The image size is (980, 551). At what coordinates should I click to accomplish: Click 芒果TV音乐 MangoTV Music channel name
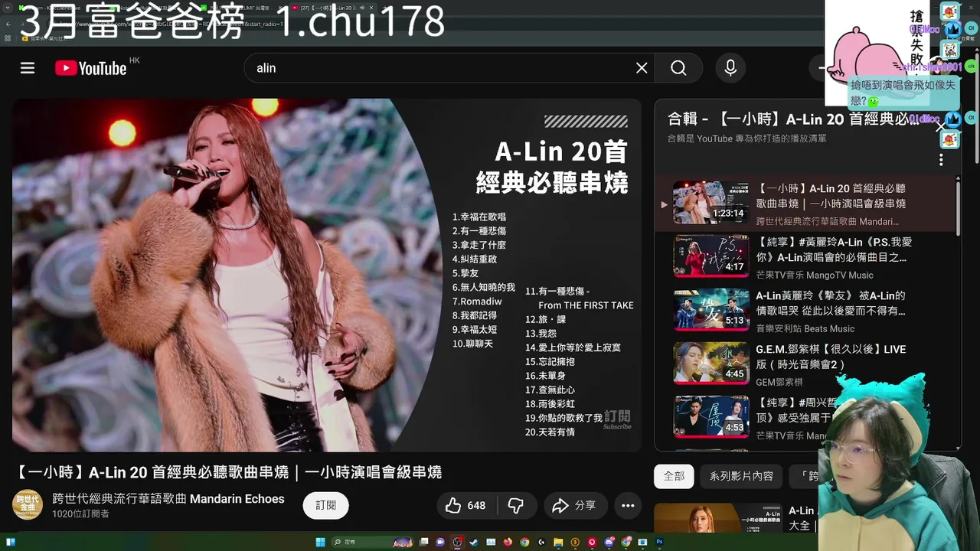815,275
